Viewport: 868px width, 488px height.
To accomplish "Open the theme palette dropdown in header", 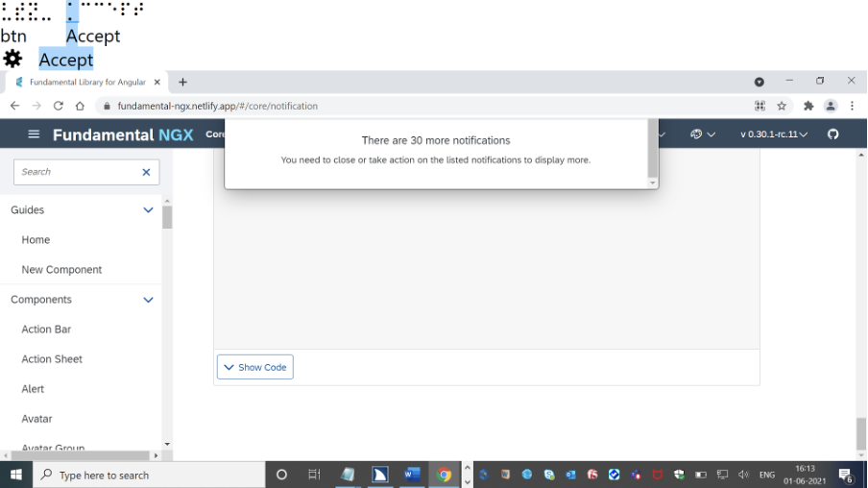I will pyautogui.click(x=703, y=134).
